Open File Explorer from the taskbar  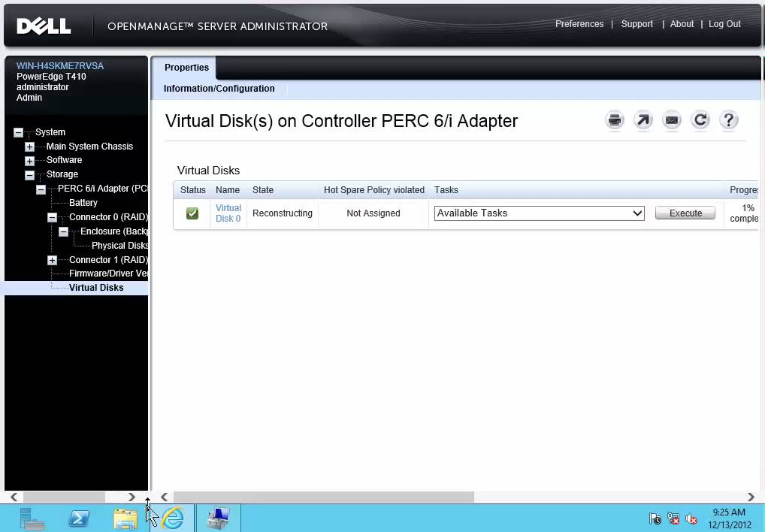point(125,518)
